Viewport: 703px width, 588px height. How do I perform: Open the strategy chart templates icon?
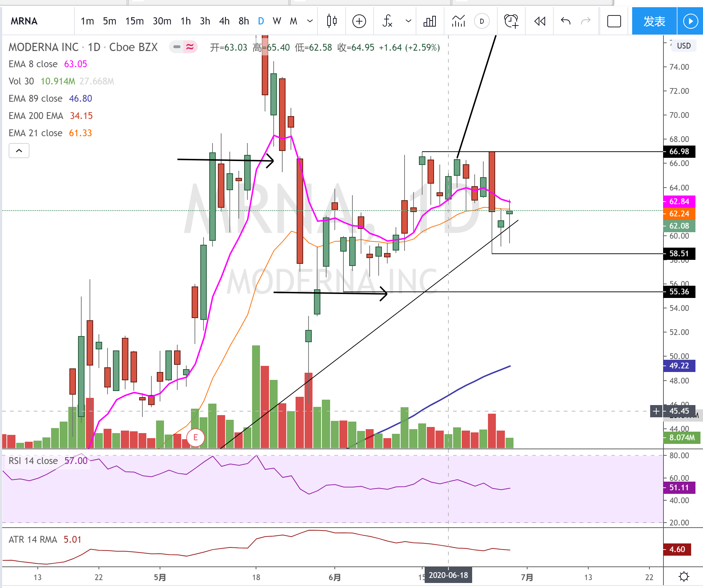pyautogui.click(x=458, y=21)
